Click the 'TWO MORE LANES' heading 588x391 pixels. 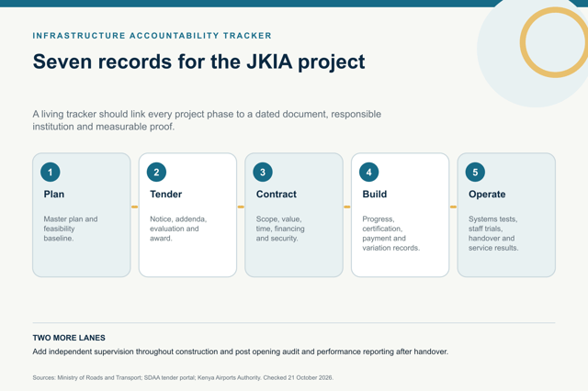[x=69, y=338]
